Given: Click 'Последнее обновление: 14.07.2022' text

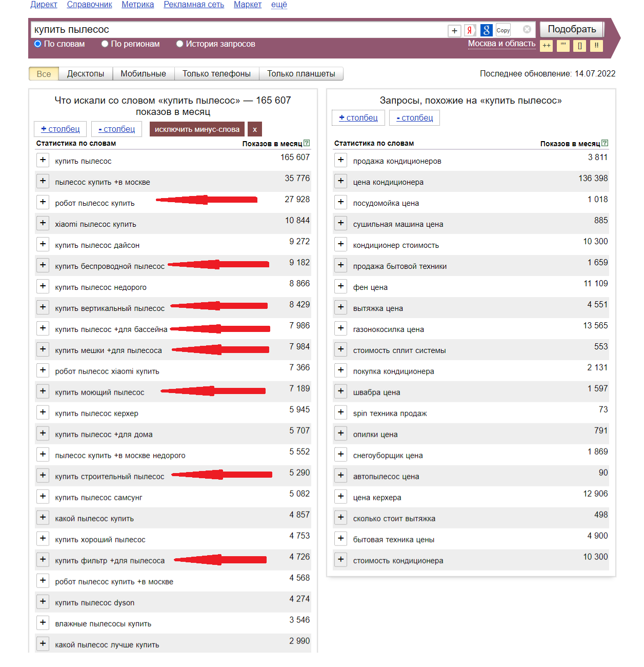Looking at the screenshot, I should click(x=548, y=73).
